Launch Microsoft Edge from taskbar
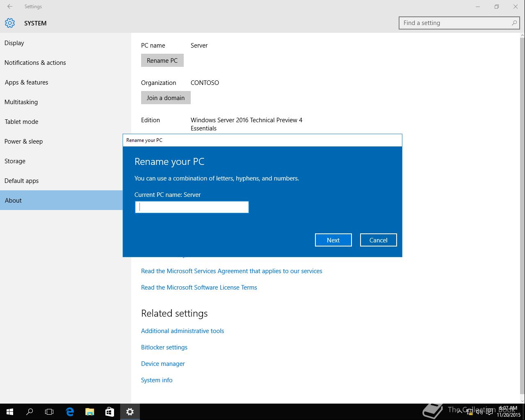The width and height of the screenshot is (525, 420). [x=70, y=412]
